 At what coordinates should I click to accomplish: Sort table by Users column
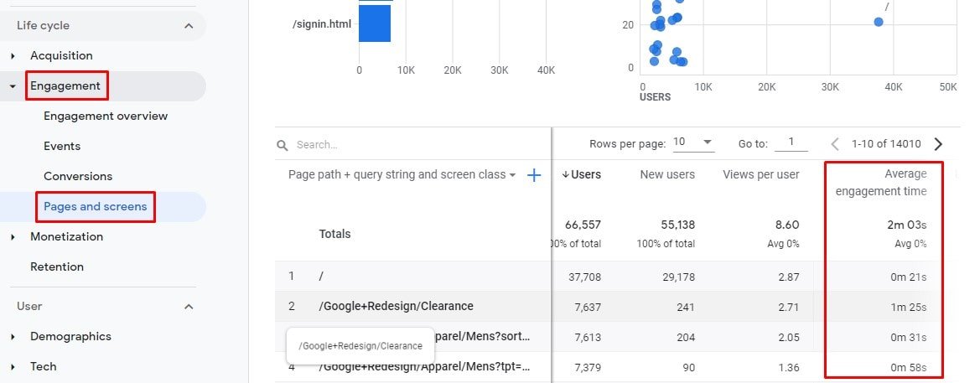(581, 175)
